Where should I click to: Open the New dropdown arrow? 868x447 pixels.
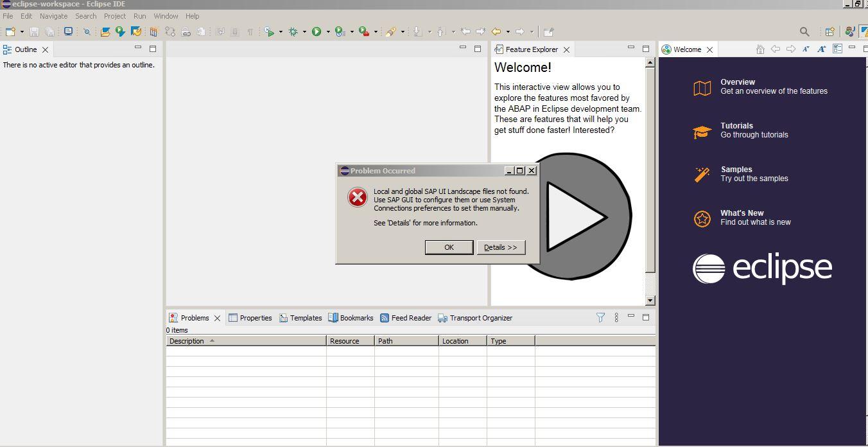pyautogui.click(x=22, y=31)
